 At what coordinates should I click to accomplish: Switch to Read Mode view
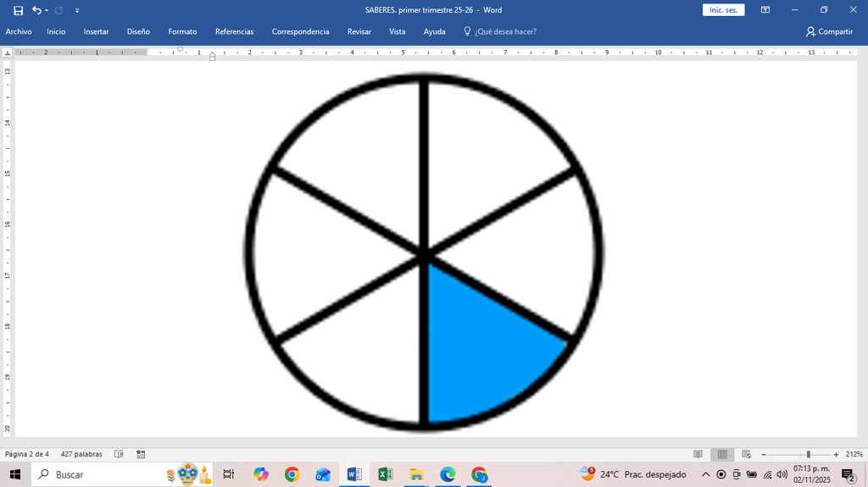point(698,454)
